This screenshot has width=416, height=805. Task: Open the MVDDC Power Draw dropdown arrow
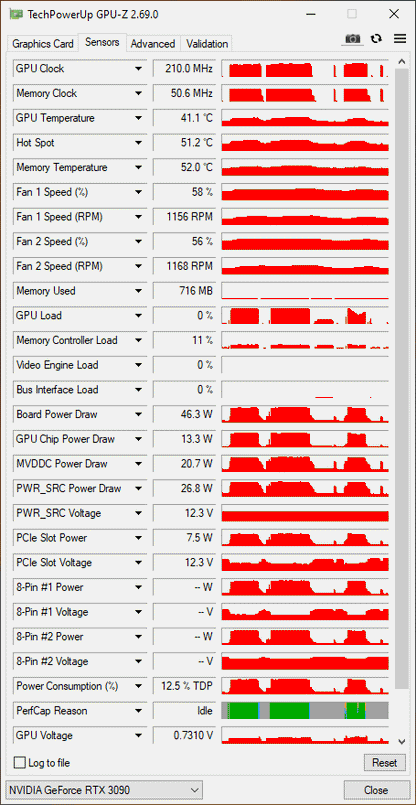coord(138,464)
